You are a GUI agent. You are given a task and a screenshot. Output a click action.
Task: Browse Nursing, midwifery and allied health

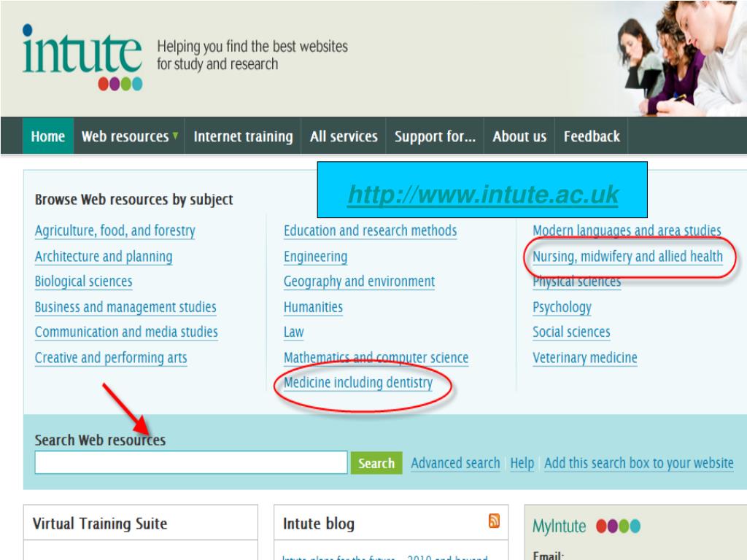[x=627, y=257]
